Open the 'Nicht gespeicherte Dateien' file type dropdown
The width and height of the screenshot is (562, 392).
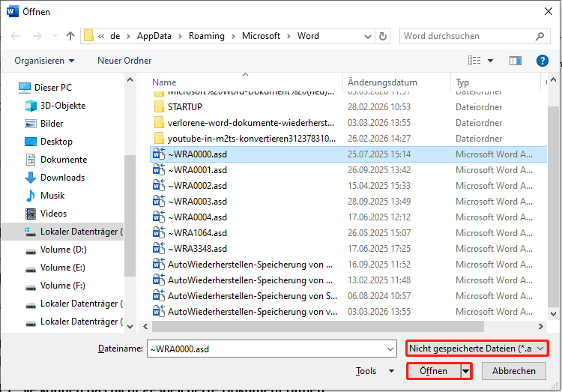pos(477,349)
